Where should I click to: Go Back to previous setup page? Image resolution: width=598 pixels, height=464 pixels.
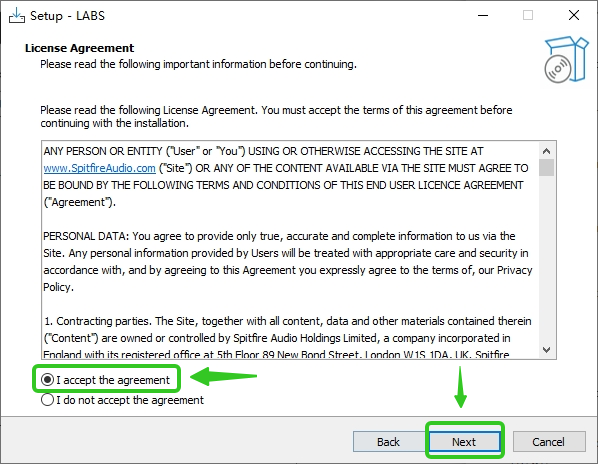point(388,442)
